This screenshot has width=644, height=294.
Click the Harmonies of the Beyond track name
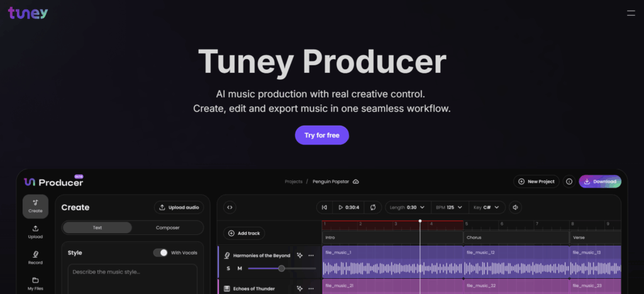coord(262,256)
